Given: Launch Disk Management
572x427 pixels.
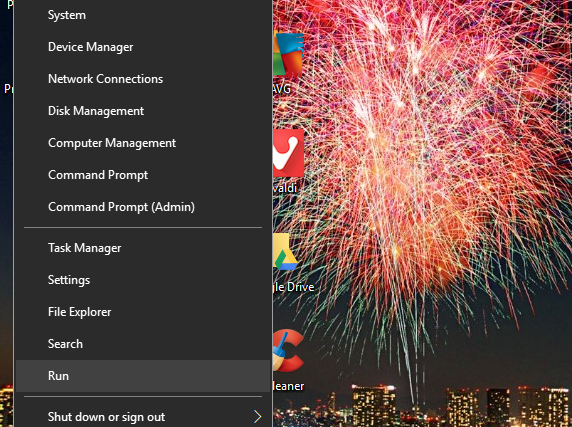Looking at the screenshot, I should (x=143, y=111).
